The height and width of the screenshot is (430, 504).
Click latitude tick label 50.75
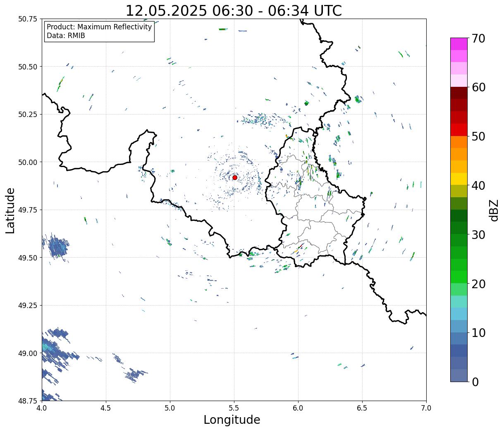pos(27,19)
